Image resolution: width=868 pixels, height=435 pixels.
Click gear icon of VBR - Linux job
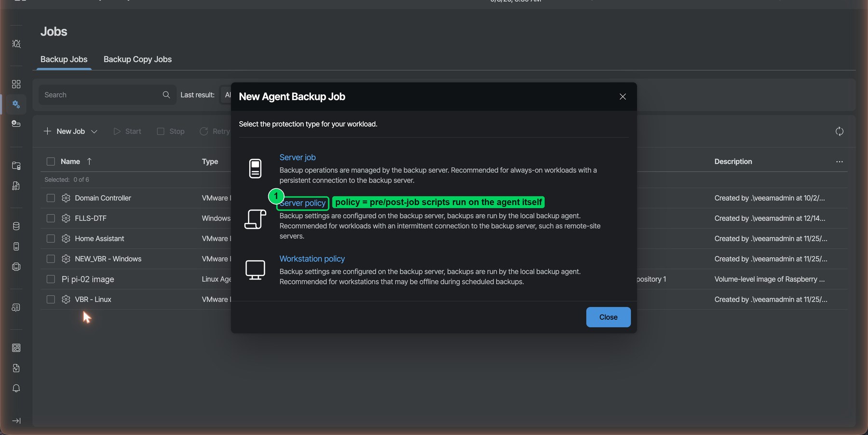click(x=66, y=299)
